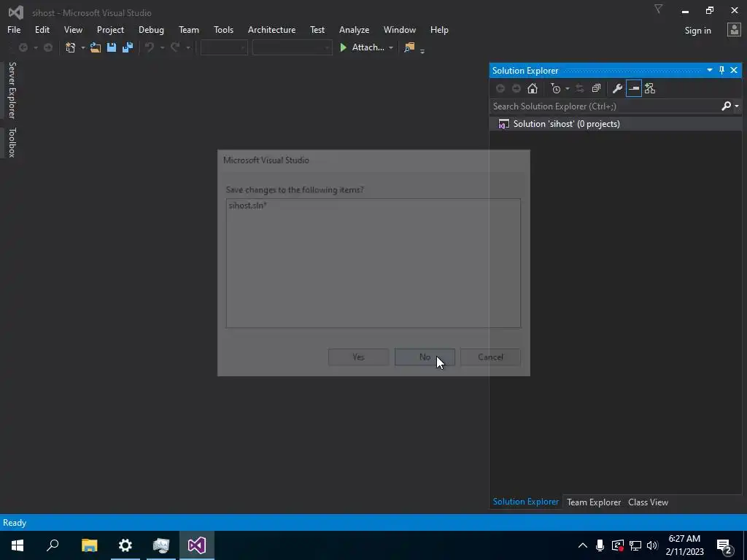Click Yes in the save changes dialog

pos(358,357)
